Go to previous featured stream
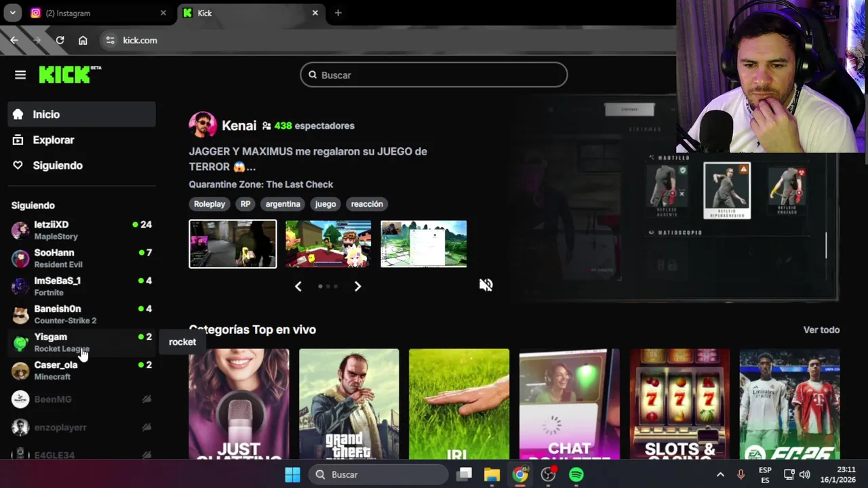This screenshot has width=868, height=488. pos(298,286)
